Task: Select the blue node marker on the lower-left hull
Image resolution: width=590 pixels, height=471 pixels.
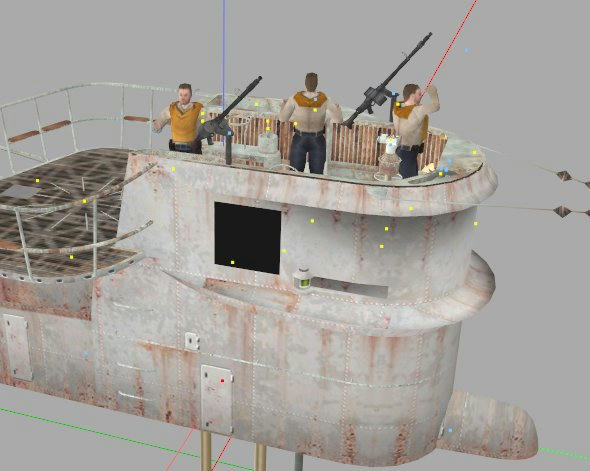Action: [x=86, y=354]
